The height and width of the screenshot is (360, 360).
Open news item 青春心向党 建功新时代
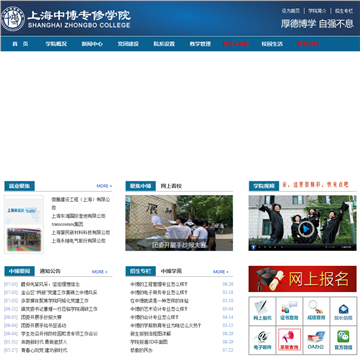pos(44,350)
